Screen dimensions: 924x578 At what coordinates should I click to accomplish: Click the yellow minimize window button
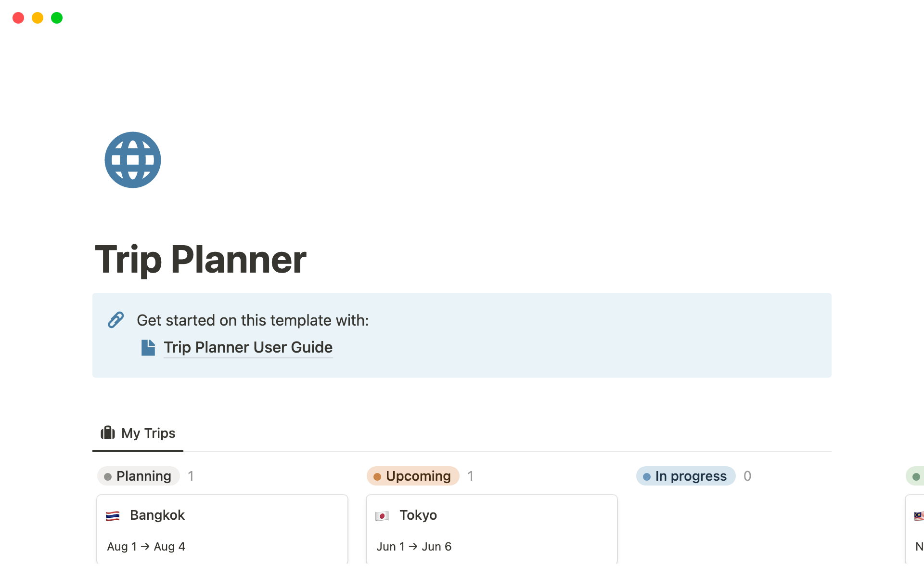click(38, 18)
